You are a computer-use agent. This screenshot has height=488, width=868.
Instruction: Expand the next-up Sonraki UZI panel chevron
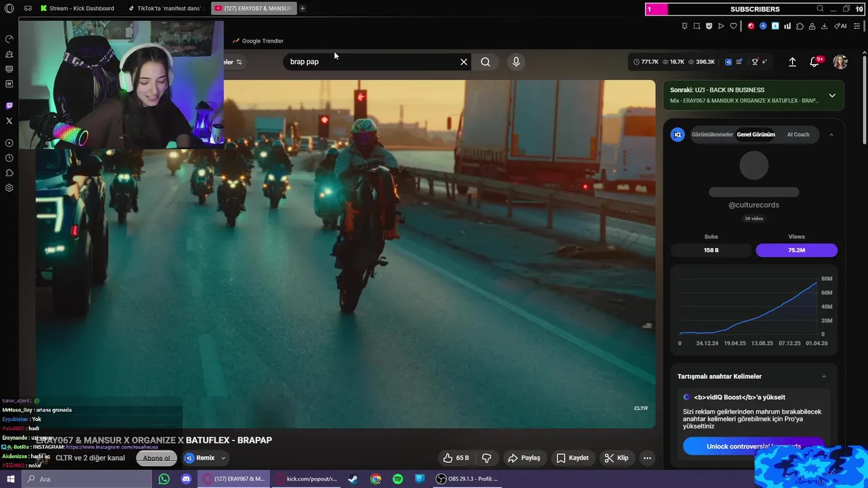point(832,96)
